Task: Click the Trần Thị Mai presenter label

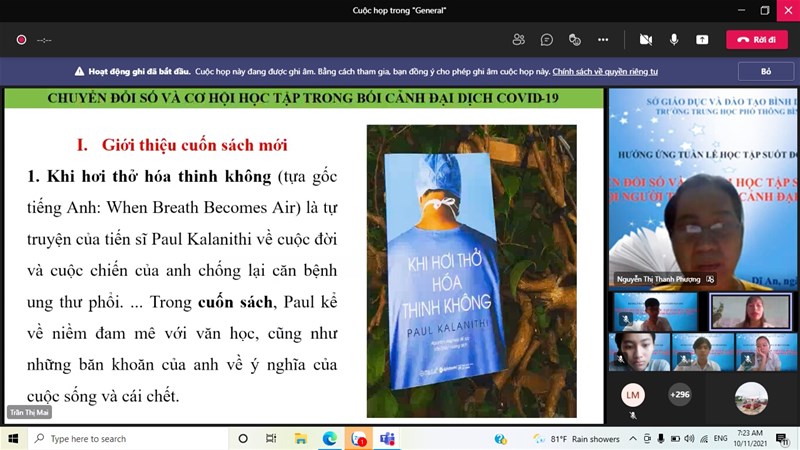Action: (30, 412)
